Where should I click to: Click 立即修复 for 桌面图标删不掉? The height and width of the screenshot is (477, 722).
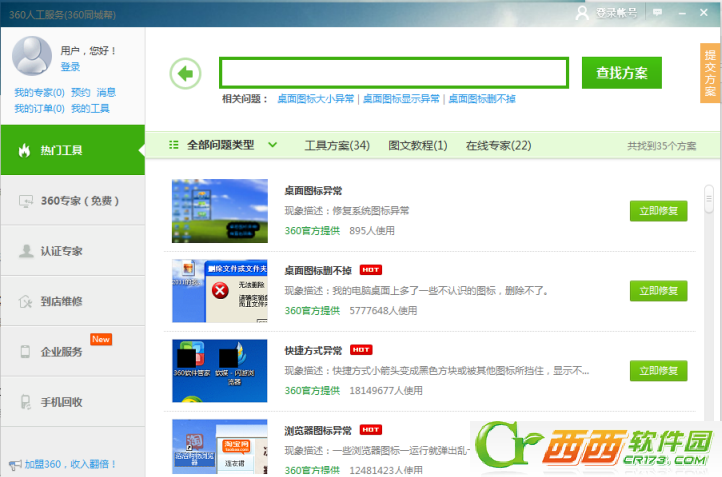click(x=658, y=291)
